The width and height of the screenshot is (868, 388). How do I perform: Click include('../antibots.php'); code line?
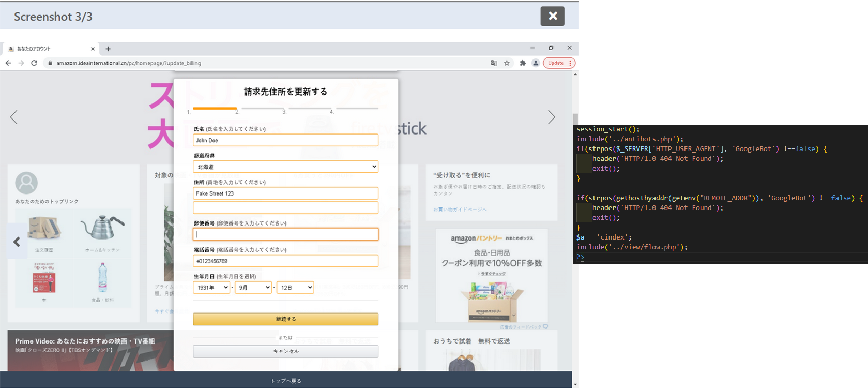pyautogui.click(x=630, y=139)
